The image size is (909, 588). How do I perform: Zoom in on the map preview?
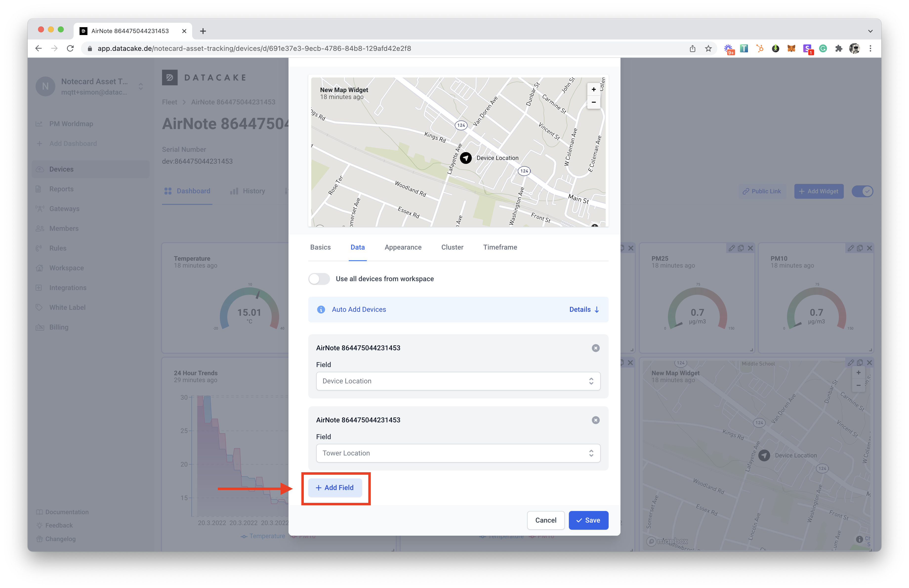[x=594, y=89]
